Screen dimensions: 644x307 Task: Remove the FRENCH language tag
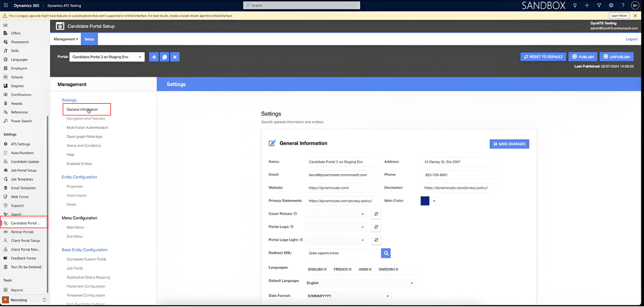coord(350,270)
